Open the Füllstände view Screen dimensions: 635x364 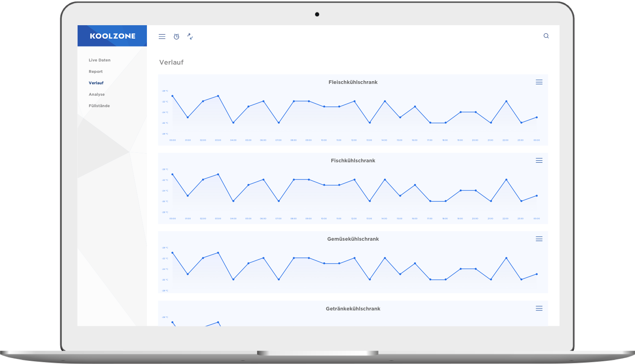click(99, 106)
